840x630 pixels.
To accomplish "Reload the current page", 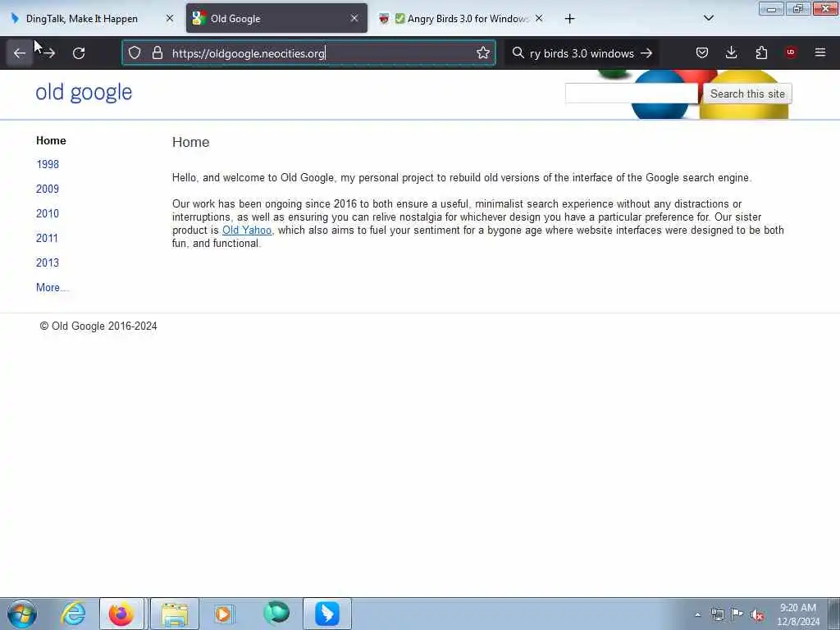I will (x=79, y=53).
